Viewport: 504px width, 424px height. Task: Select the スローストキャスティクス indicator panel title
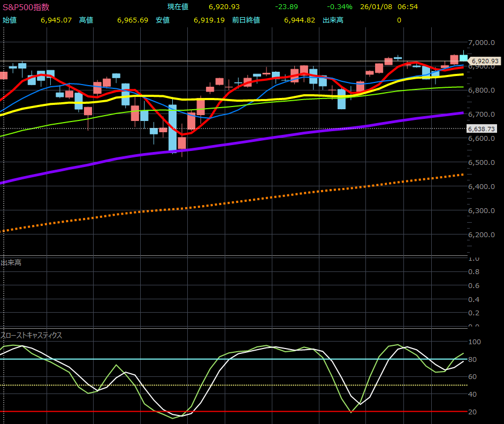click(x=32, y=336)
